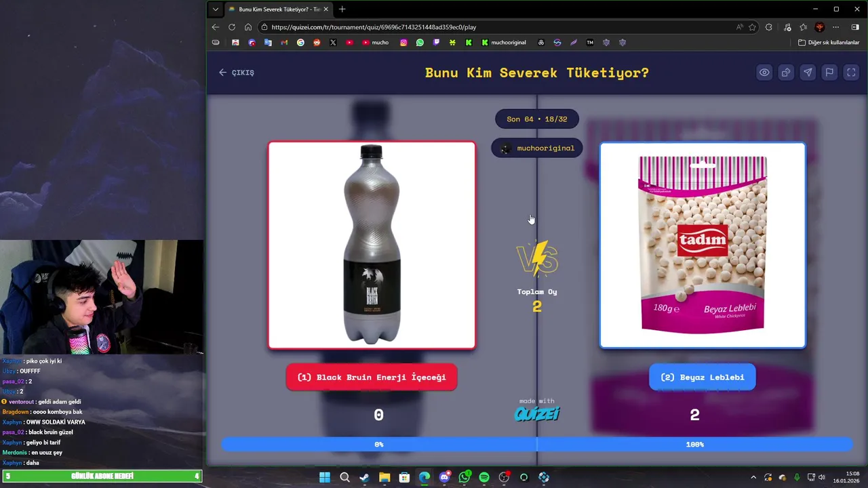Show hidden system tray icons
Image resolution: width=868 pixels, height=488 pixels.
coord(753,477)
